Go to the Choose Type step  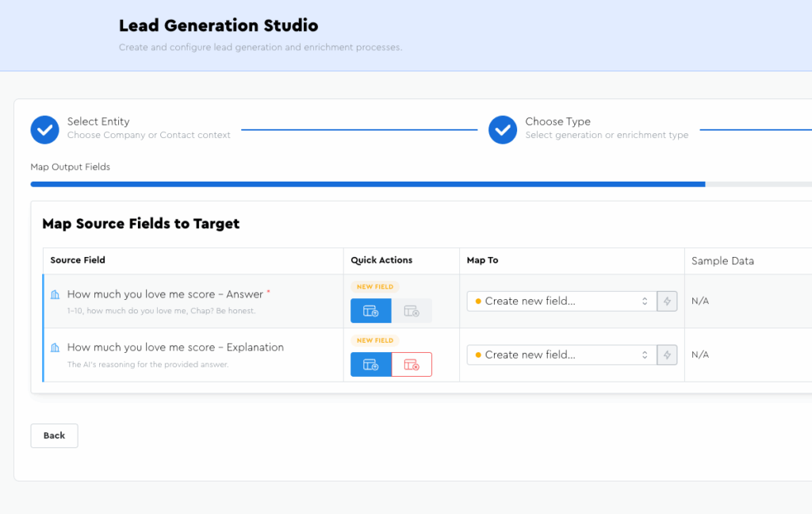(557, 122)
